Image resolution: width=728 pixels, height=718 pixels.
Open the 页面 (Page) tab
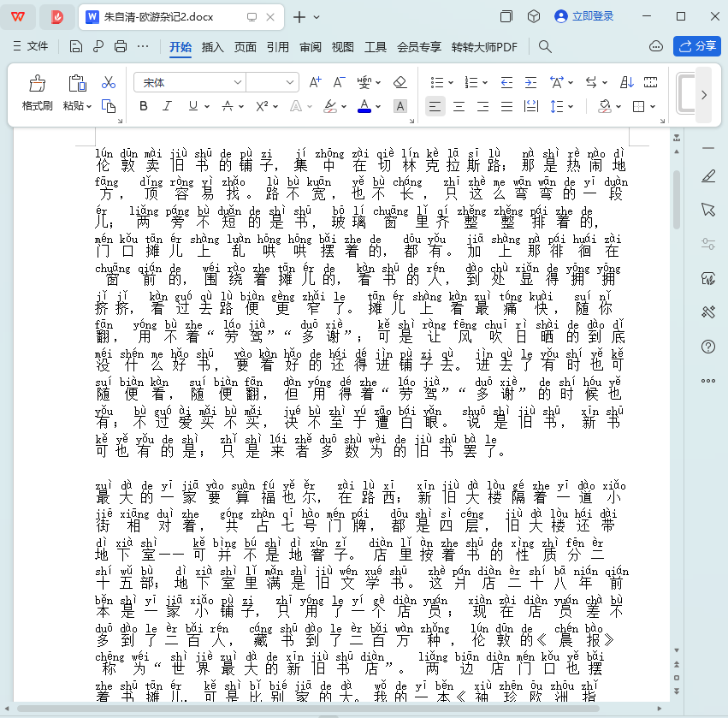[246, 47]
